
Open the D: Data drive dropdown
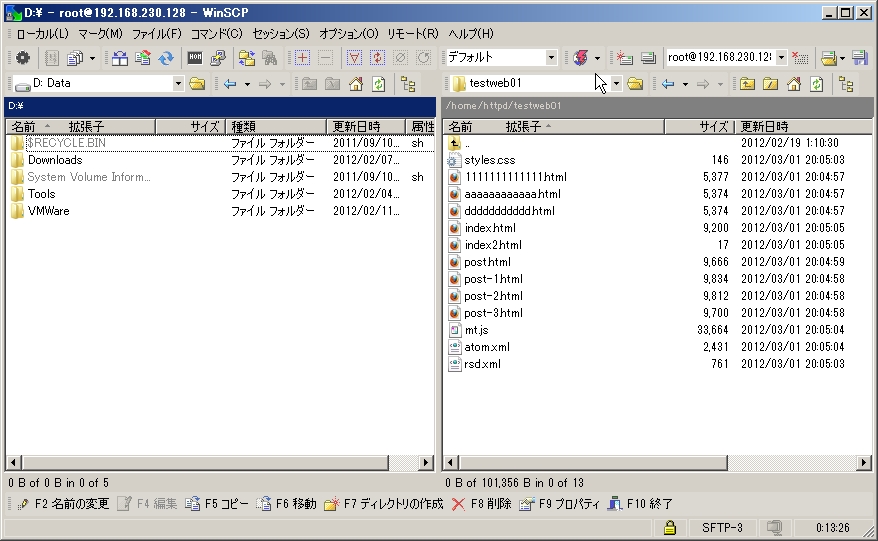click(x=178, y=84)
